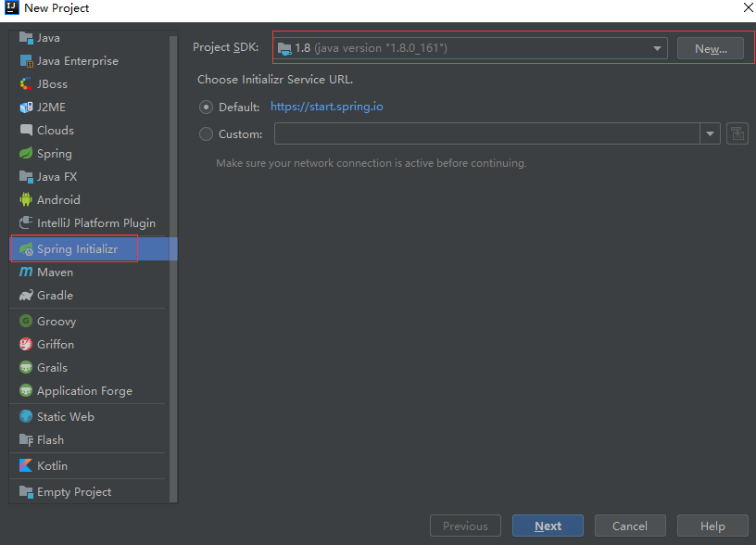Click the Java project type icon
Screen dimensions: 756x545
point(26,38)
